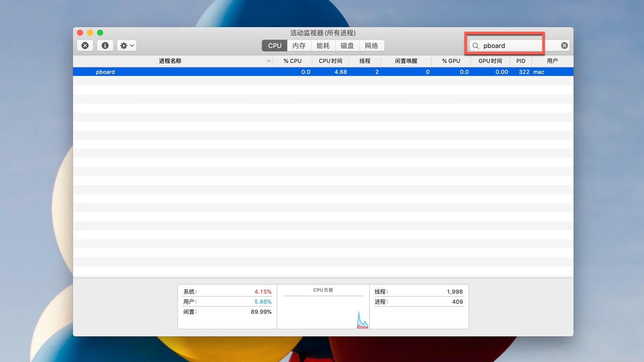This screenshot has height=362, width=644.
Task: Click the CPU 负载 usage graph
Action: [323, 307]
